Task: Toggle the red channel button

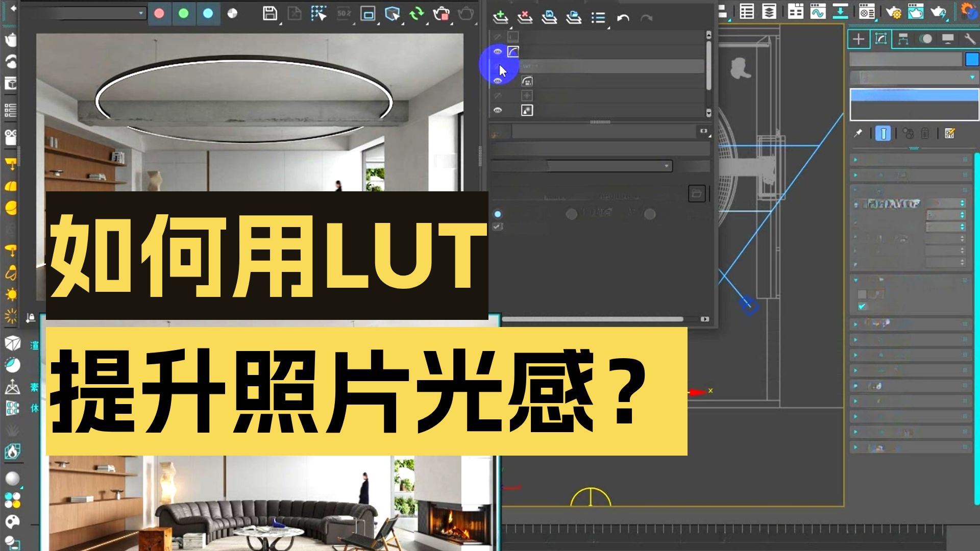Action: pyautogui.click(x=159, y=14)
